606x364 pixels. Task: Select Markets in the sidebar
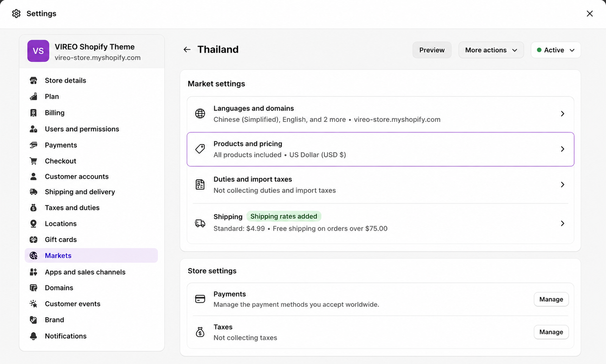[91, 256]
